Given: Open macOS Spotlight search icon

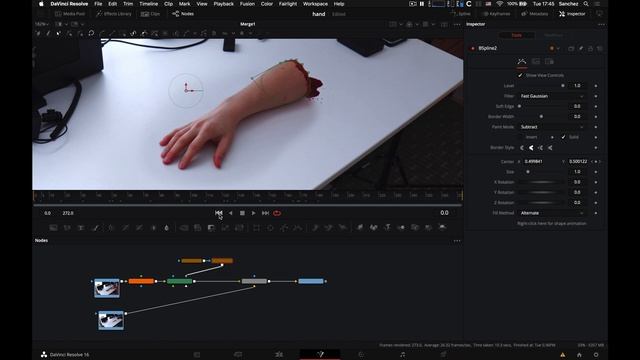Looking at the screenshot, I should (586, 4).
